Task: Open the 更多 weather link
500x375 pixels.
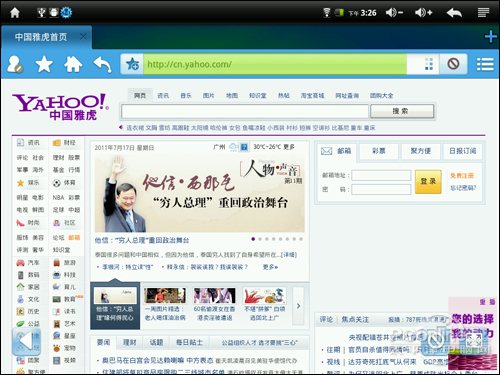Action: click(289, 147)
